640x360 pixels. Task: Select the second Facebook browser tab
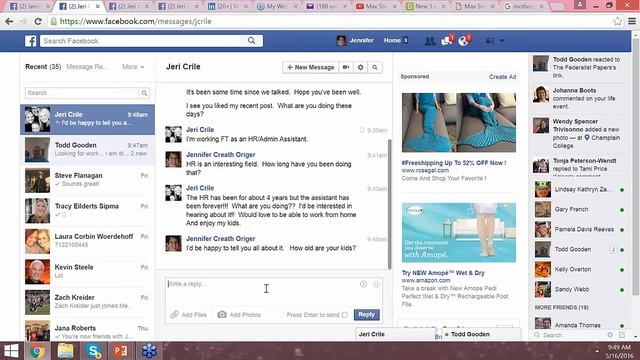click(79, 6)
